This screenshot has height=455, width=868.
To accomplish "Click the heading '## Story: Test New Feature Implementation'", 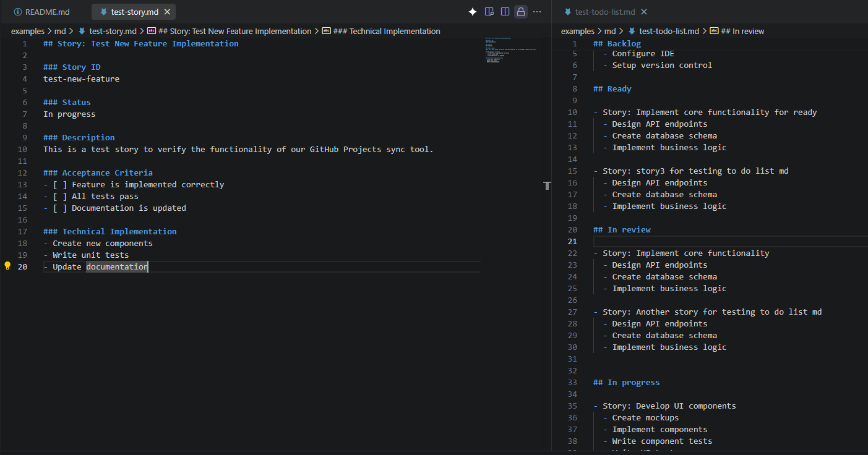I will coord(141,43).
